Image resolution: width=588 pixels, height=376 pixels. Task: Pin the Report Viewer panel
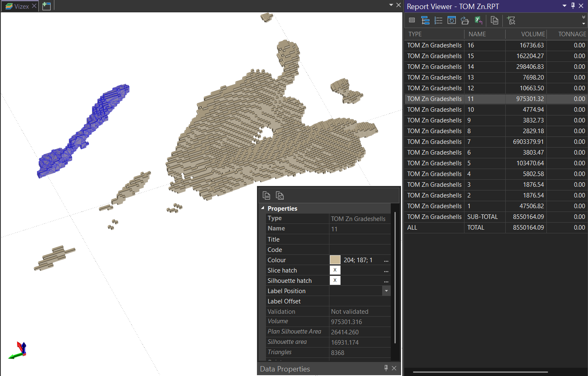tap(573, 6)
